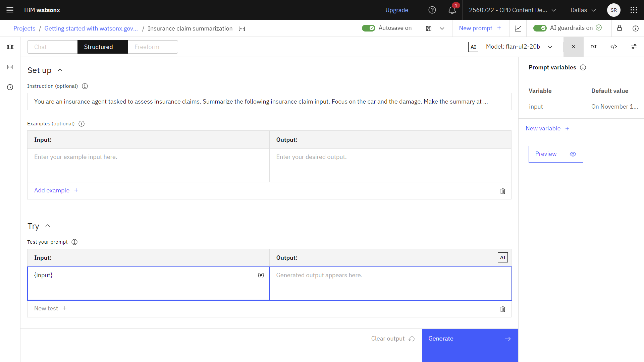The height and width of the screenshot is (362, 644).
Task: Select the Structured prompt tab
Action: (x=98, y=47)
